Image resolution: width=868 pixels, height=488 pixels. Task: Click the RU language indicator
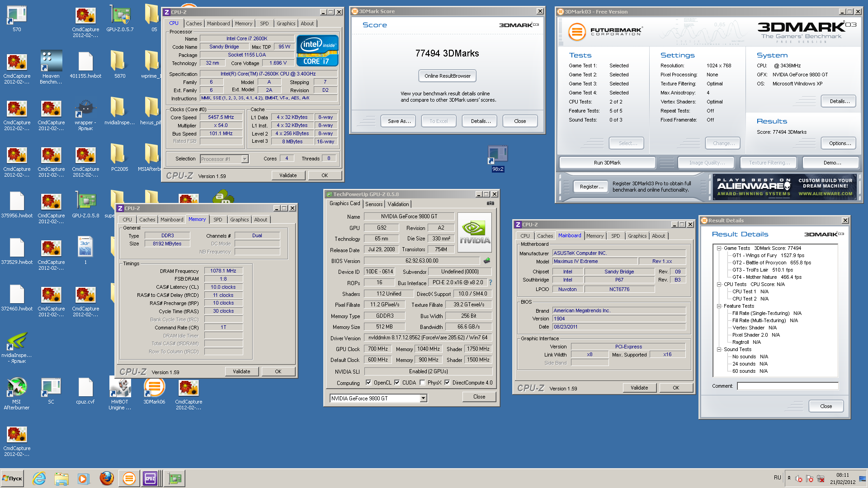click(777, 477)
